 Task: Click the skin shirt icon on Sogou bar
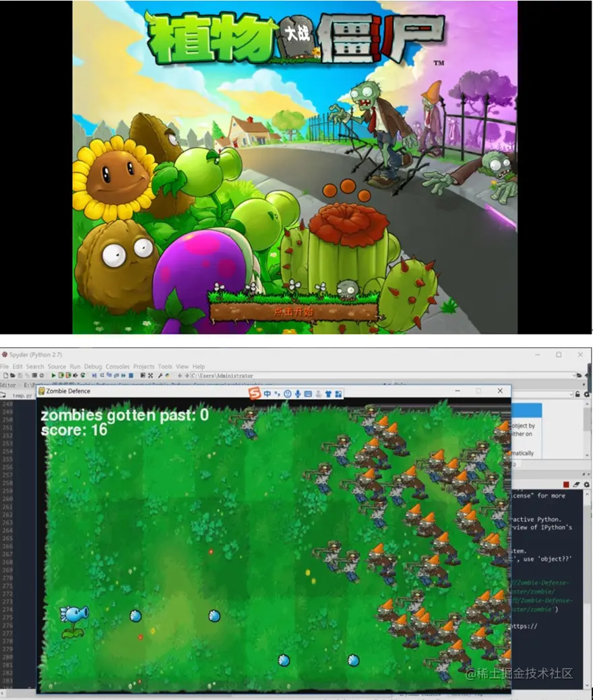(328, 394)
